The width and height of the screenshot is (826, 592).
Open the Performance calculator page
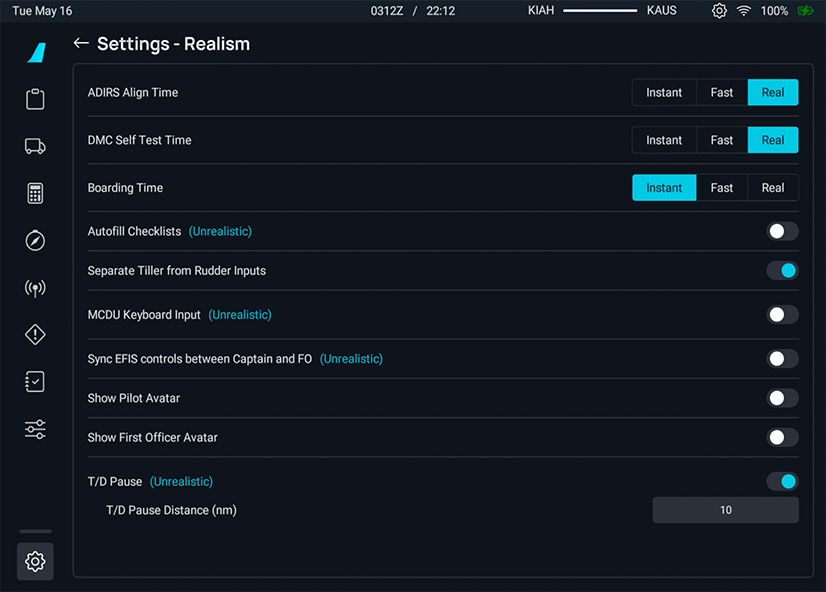pyautogui.click(x=35, y=193)
